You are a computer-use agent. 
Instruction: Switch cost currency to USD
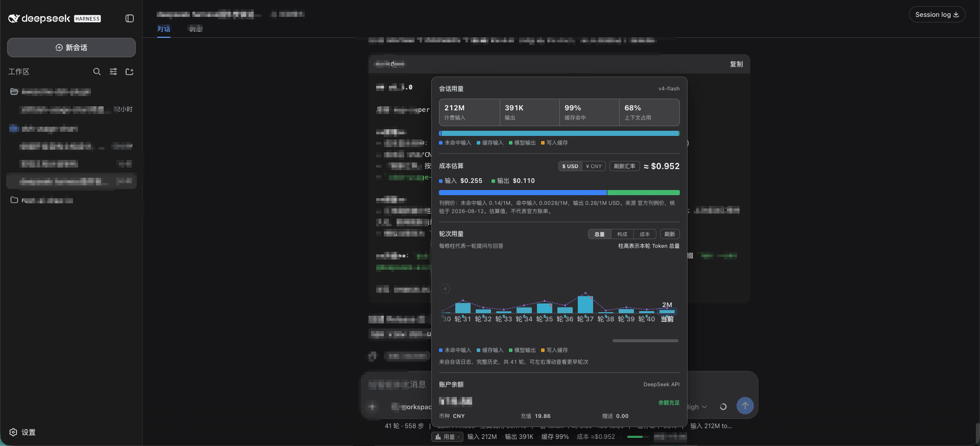pyautogui.click(x=570, y=166)
